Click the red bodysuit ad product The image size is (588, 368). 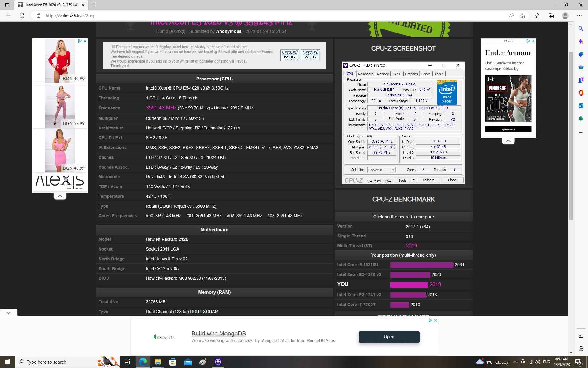click(60, 60)
